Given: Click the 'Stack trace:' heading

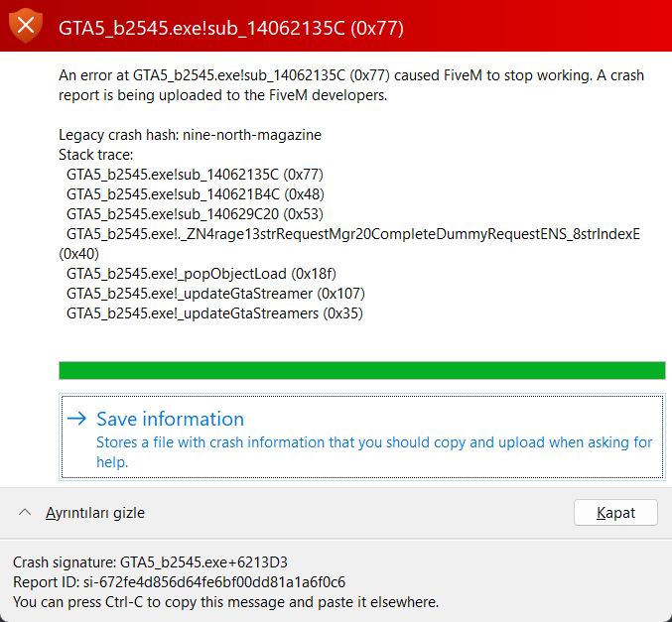Looking at the screenshot, I should (95, 155).
